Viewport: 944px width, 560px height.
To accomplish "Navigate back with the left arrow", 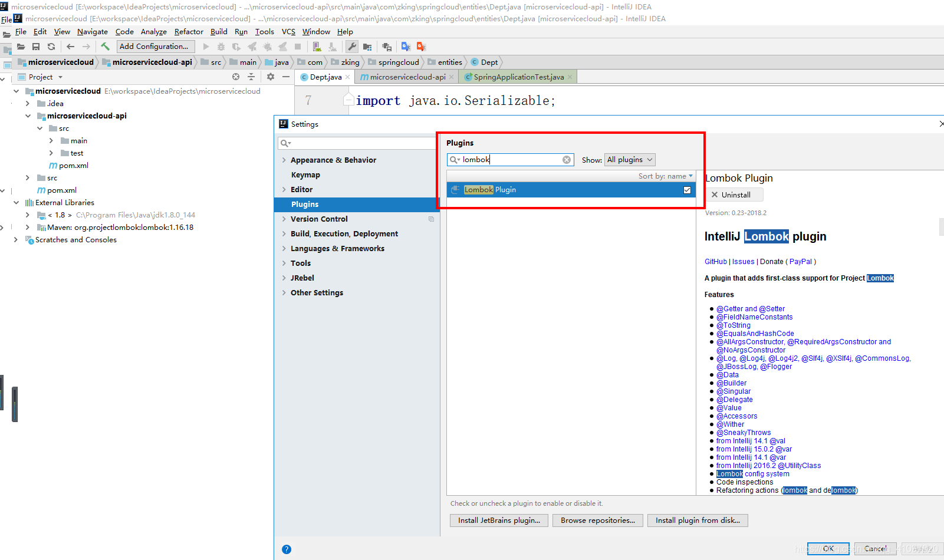I will [x=71, y=47].
